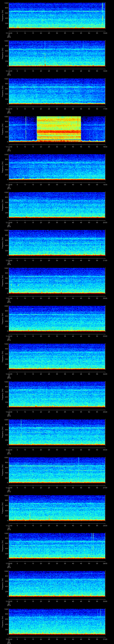Click the spectrogram panel starting at 12:14:00

[x=57, y=16]
